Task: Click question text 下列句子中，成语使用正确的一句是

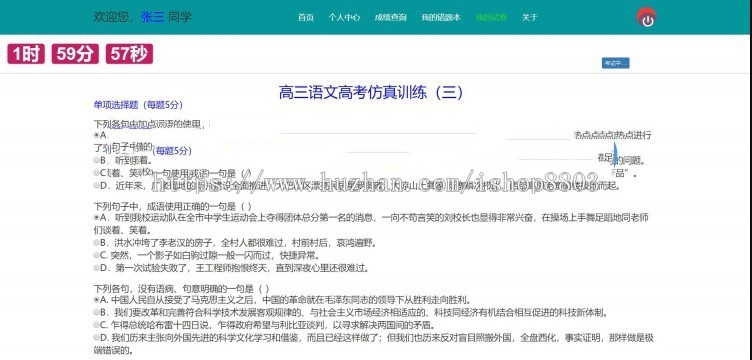Action: [x=173, y=207]
